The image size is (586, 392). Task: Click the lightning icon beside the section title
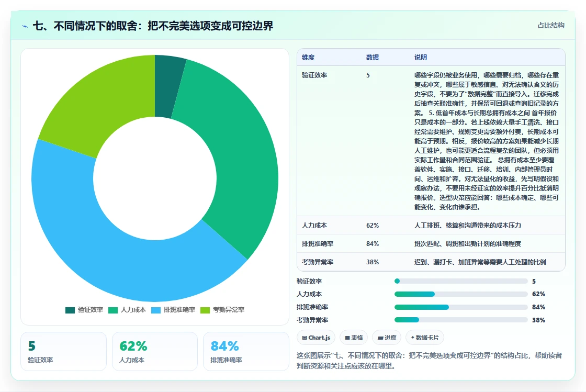[25, 26]
